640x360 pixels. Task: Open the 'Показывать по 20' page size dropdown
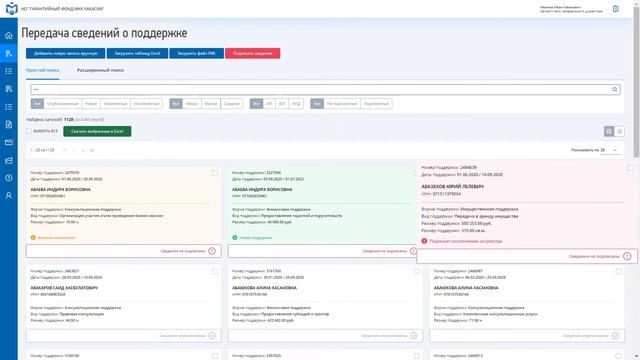609,150
